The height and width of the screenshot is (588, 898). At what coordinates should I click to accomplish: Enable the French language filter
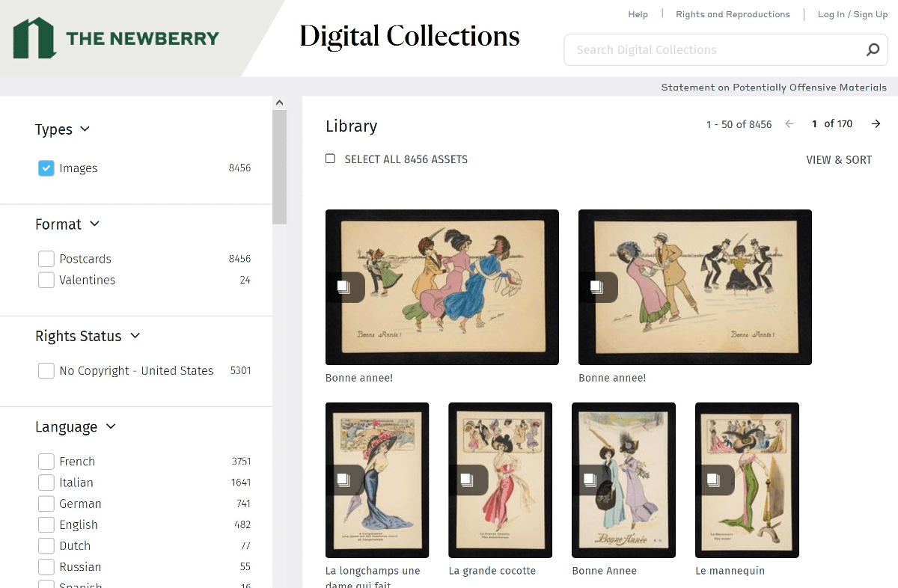coord(46,462)
